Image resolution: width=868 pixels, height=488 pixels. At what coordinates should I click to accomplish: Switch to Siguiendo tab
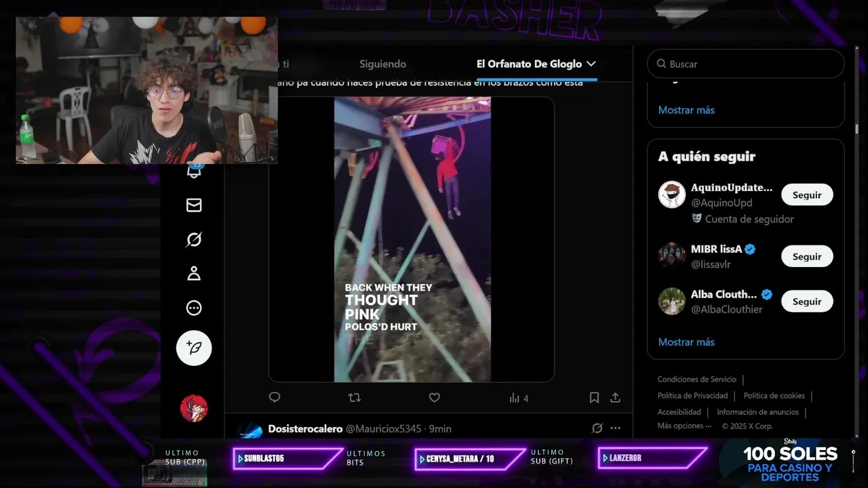pos(382,64)
